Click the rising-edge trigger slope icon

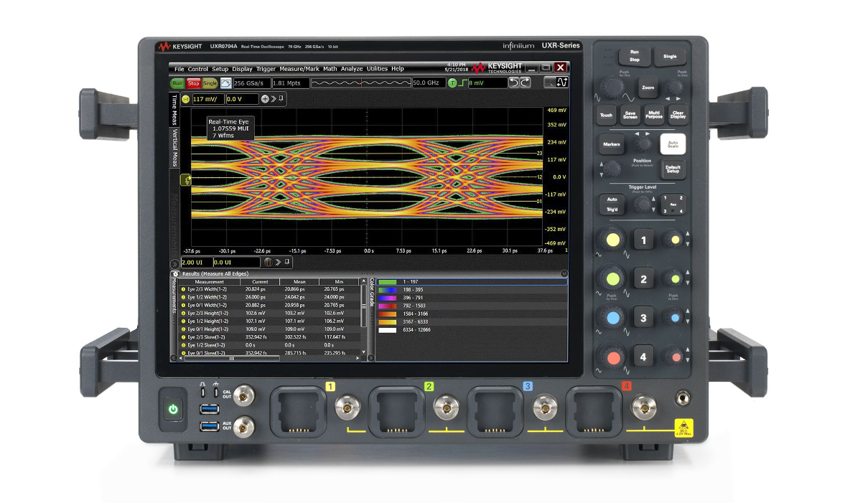pyautogui.click(x=464, y=83)
